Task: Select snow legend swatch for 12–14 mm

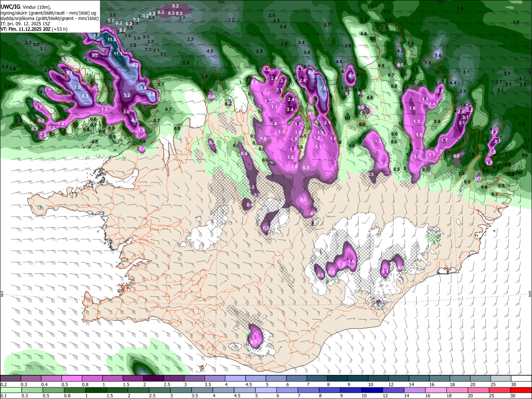Action: pyautogui.click(x=399, y=379)
